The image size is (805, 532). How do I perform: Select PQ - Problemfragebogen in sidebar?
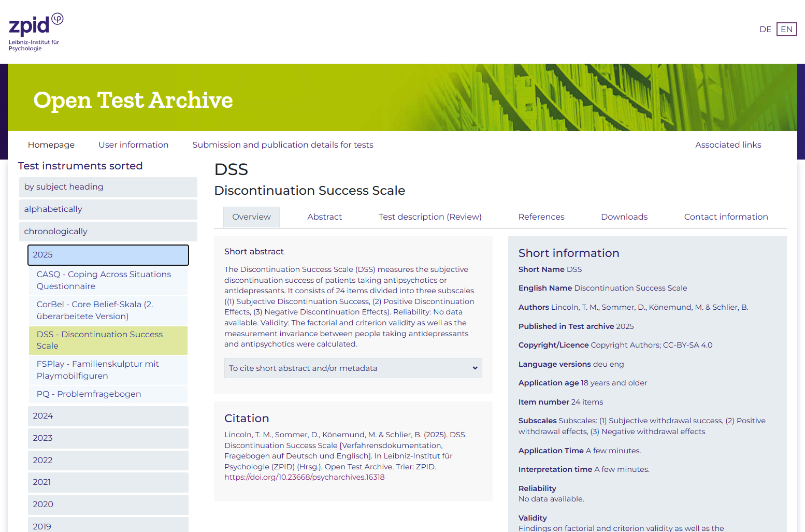pyautogui.click(x=89, y=394)
